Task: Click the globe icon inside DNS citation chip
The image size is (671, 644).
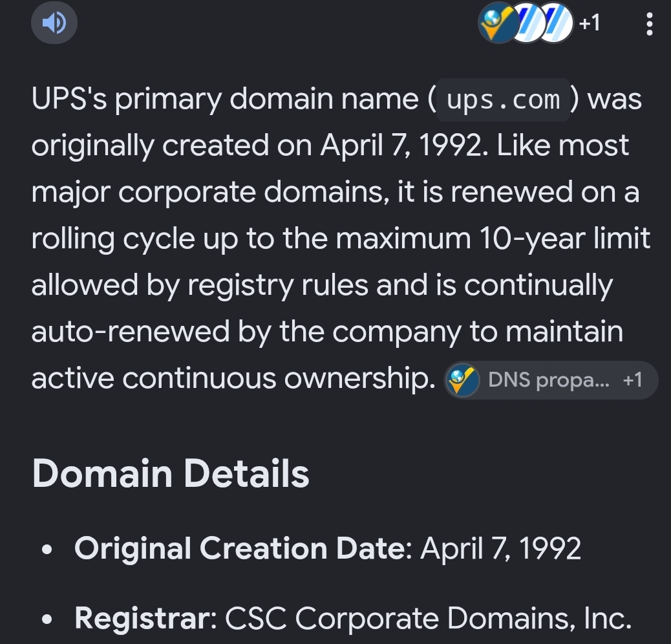Action: 462,380
